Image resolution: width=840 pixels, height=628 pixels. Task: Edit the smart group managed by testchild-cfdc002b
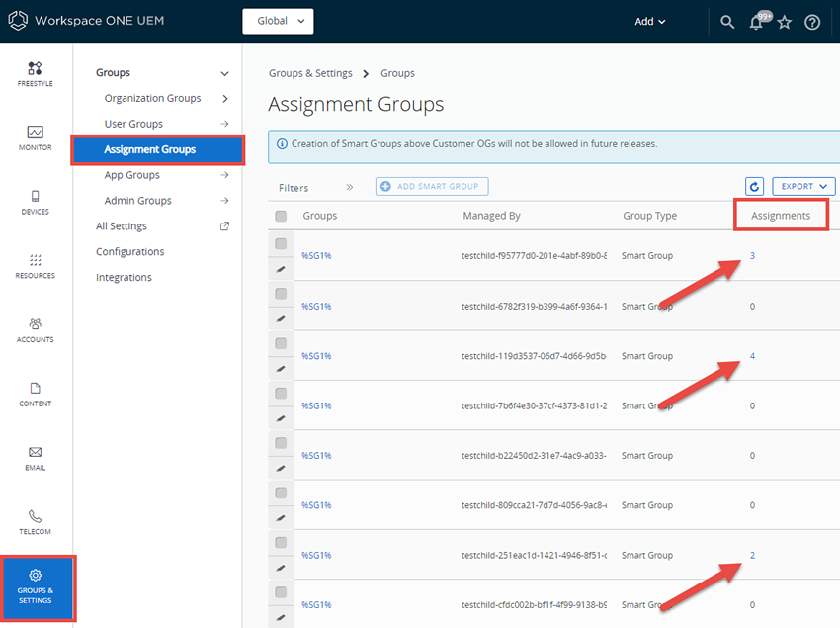[x=281, y=618]
